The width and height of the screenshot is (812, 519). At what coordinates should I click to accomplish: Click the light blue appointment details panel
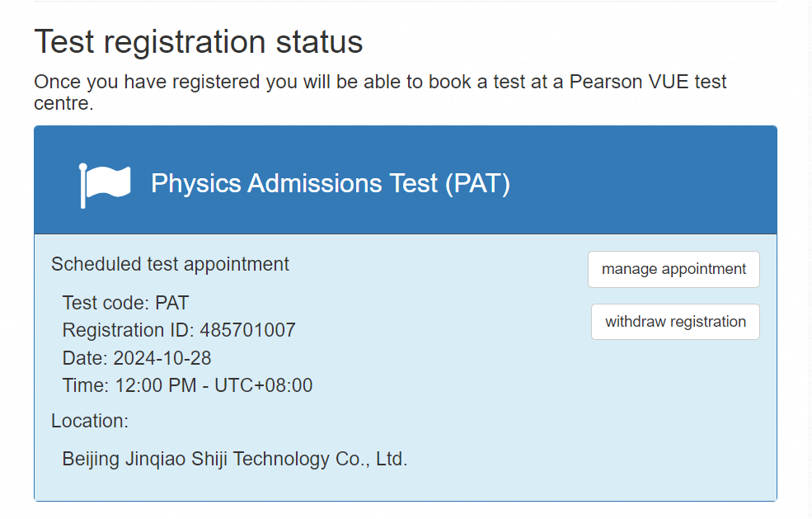tap(406, 368)
